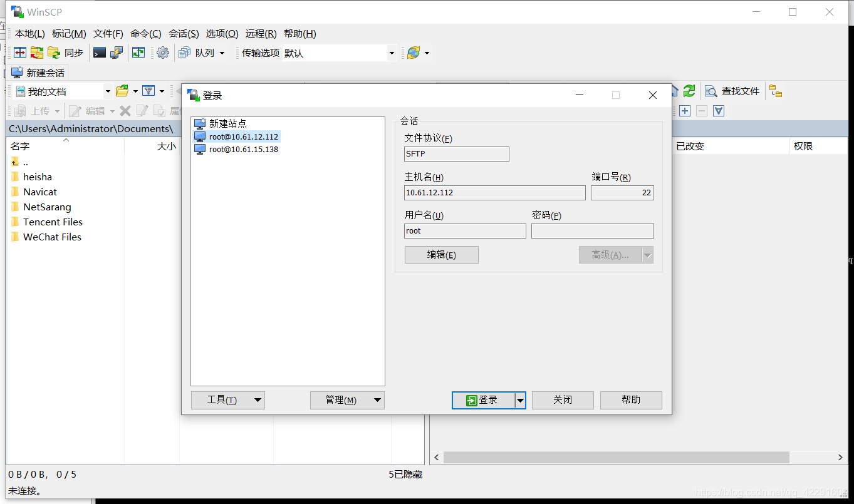Viewport: 854px width, 504px height.
Task: Click the delete X icon in local toolbar
Action: pos(125,111)
